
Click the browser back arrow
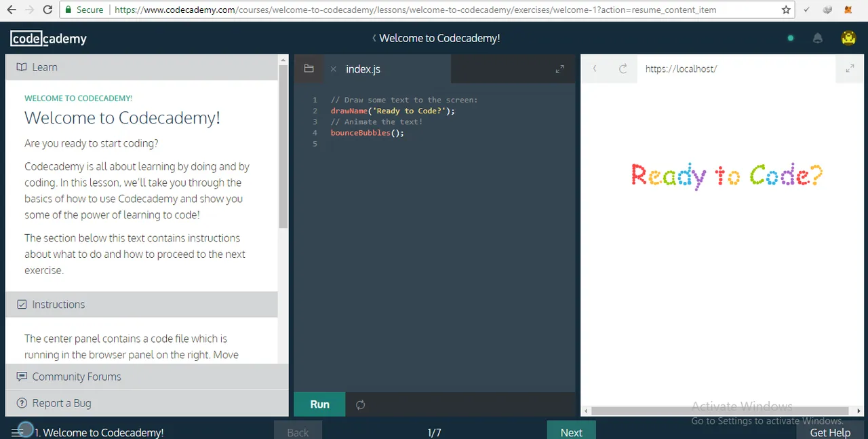(x=12, y=10)
